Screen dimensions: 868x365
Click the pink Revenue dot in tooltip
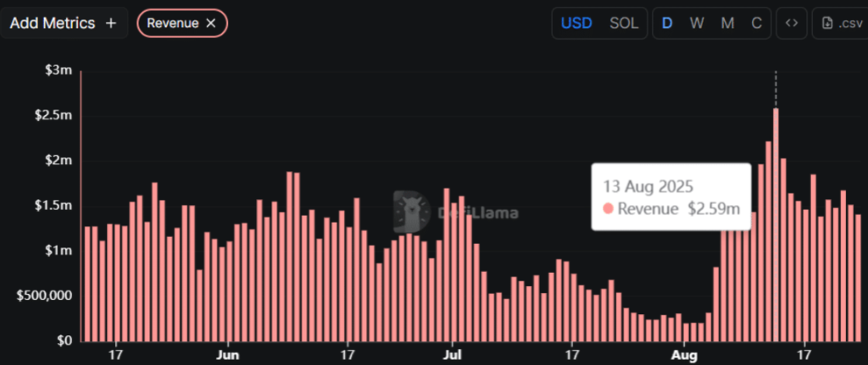[x=608, y=209]
